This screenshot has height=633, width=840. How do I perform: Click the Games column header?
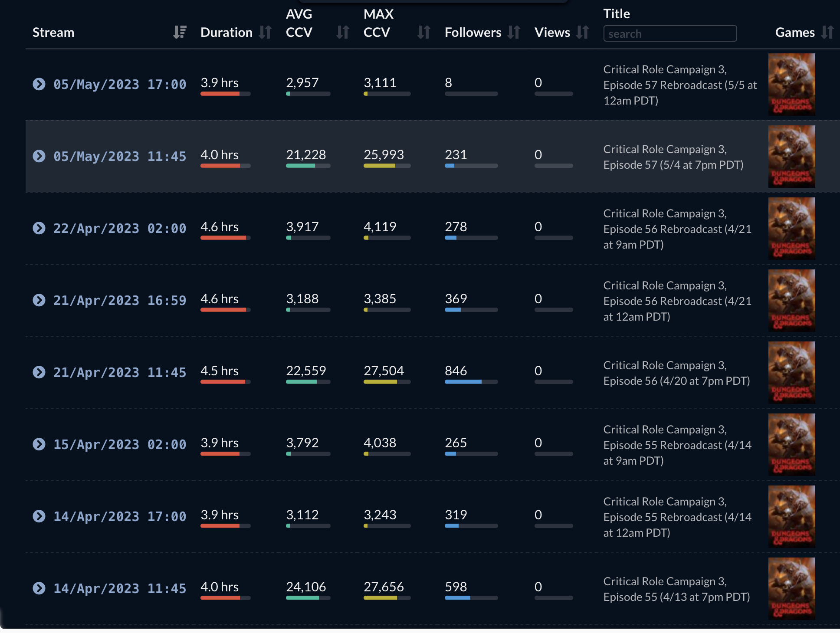tap(795, 33)
